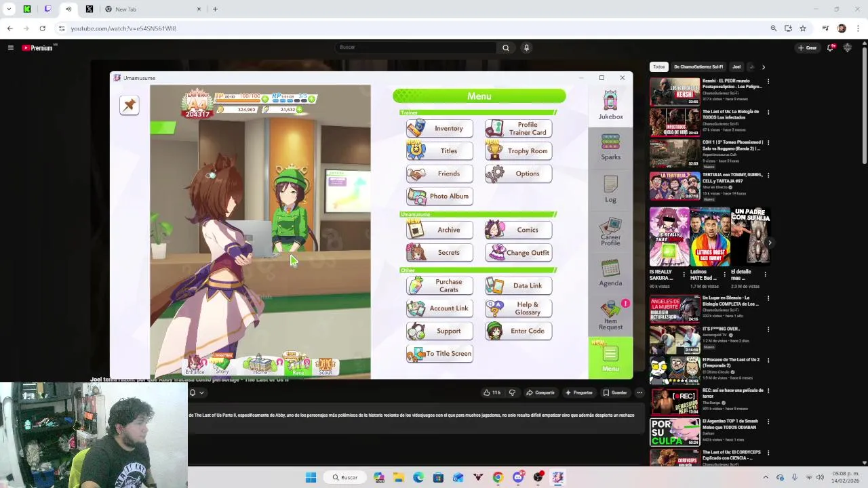Open Purchase Carats
868x488 pixels.
(x=439, y=285)
